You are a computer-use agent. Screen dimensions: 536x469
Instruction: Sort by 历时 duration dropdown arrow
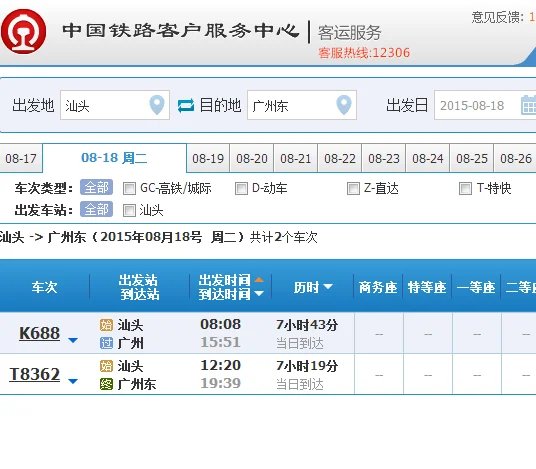328,286
